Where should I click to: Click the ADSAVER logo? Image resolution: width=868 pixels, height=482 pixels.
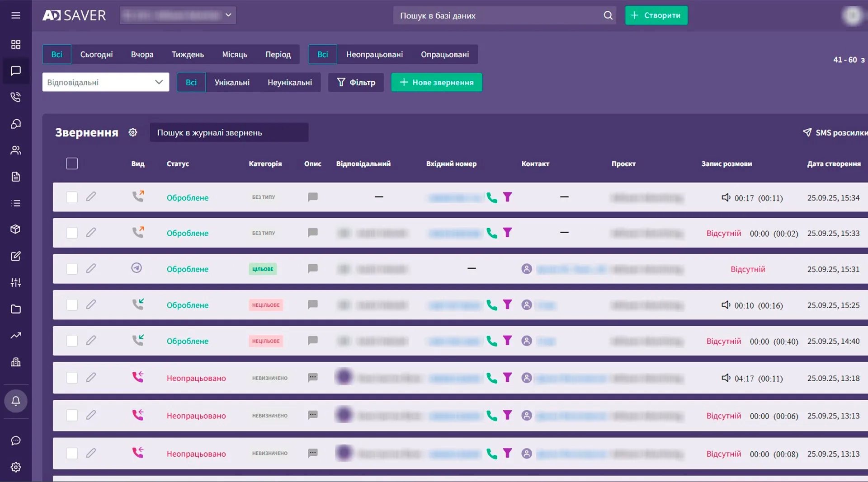click(x=74, y=15)
